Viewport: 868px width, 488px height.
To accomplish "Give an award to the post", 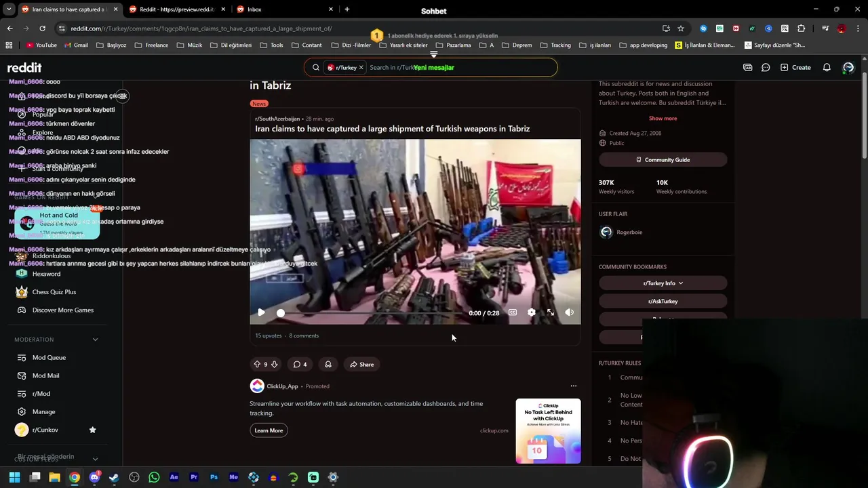I will 328,365.
